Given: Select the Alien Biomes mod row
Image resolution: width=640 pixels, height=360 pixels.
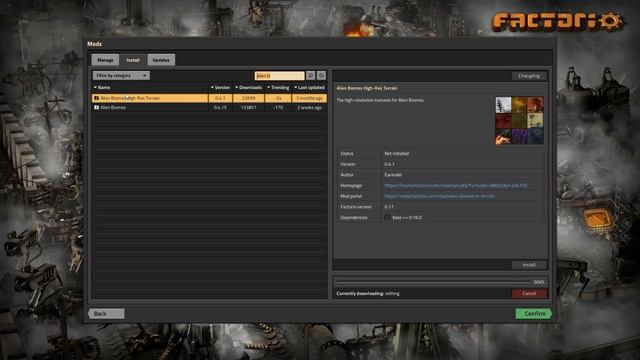Looking at the screenshot, I should point(209,107).
